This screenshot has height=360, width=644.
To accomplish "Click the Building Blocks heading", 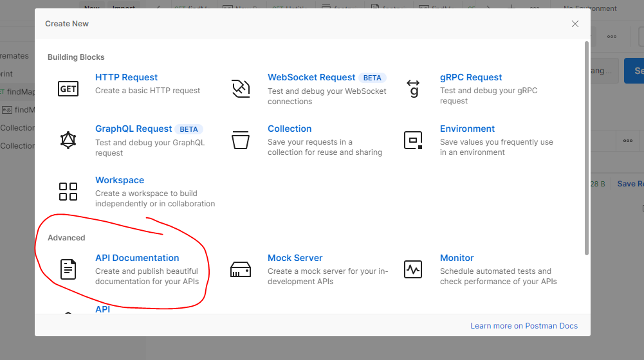I will tap(76, 57).
